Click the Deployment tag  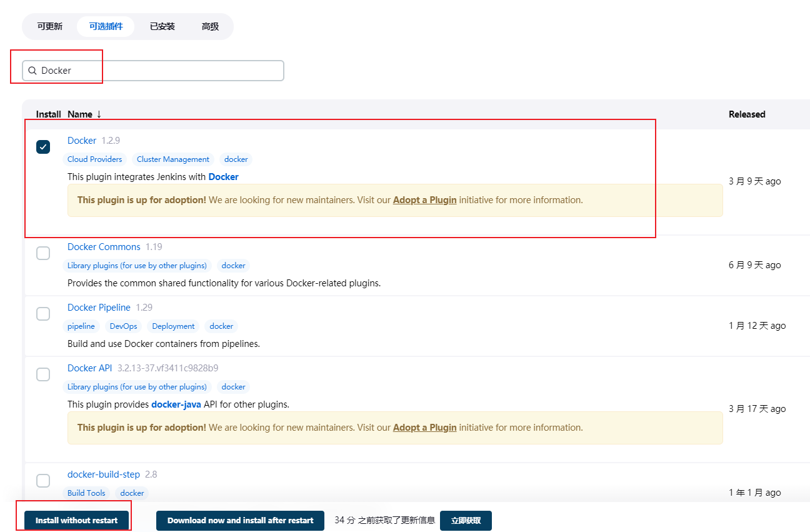coord(173,326)
